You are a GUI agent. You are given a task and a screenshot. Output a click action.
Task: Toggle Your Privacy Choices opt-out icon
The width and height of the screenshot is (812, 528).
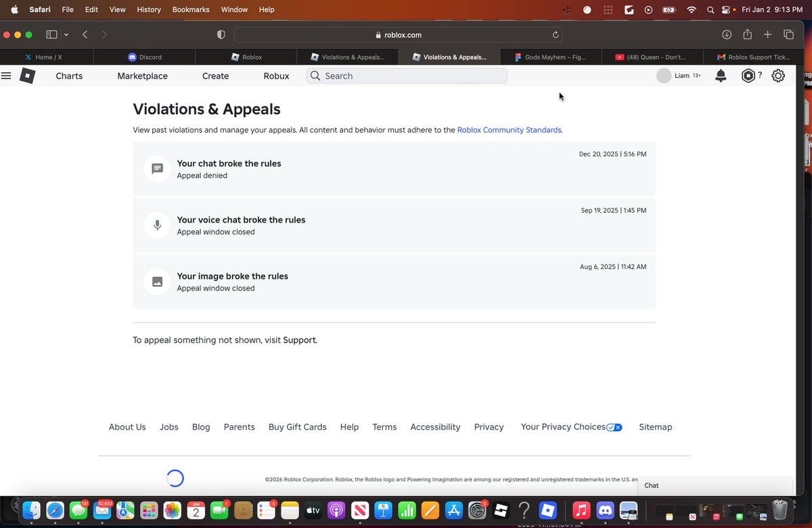pyautogui.click(x=614, y=427)
